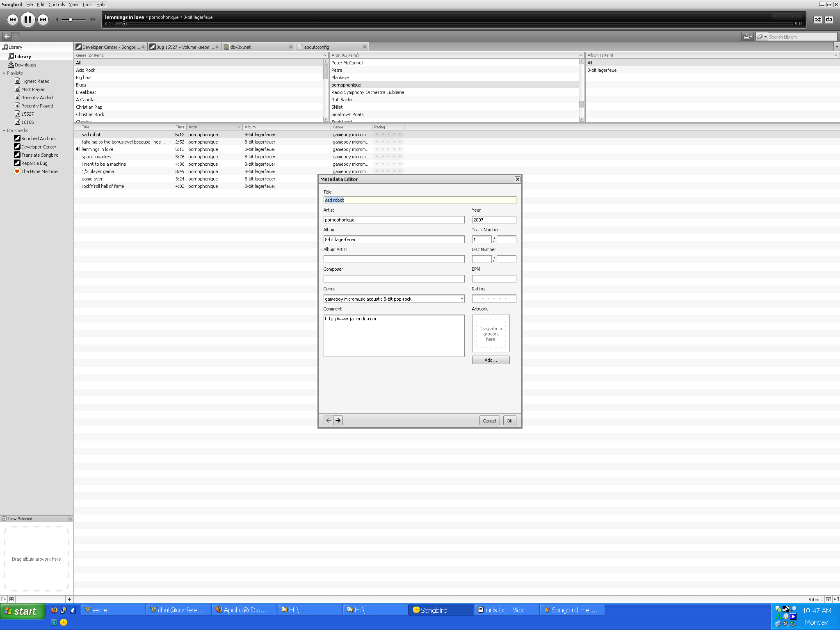Open the tab list dropdown arrow
Viewport: 840px width, 630px height.
tap(836, 47)
